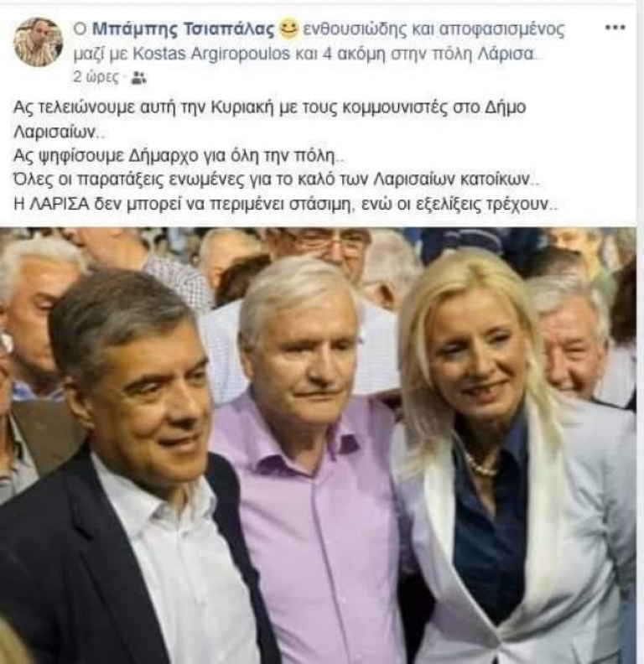Click the friends audience privacy icon

point(138,78)
